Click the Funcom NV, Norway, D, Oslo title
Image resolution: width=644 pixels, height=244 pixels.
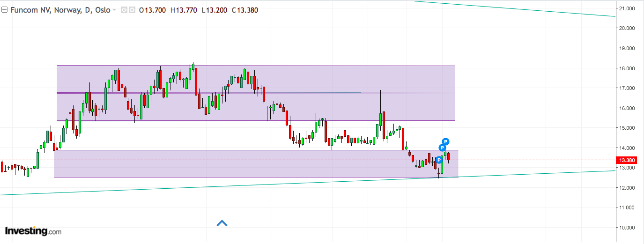[60, 10]
